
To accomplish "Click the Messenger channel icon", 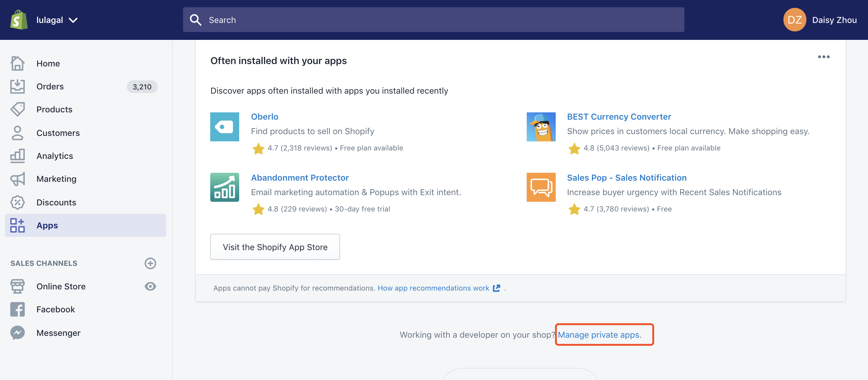I will tap(18, 333).
